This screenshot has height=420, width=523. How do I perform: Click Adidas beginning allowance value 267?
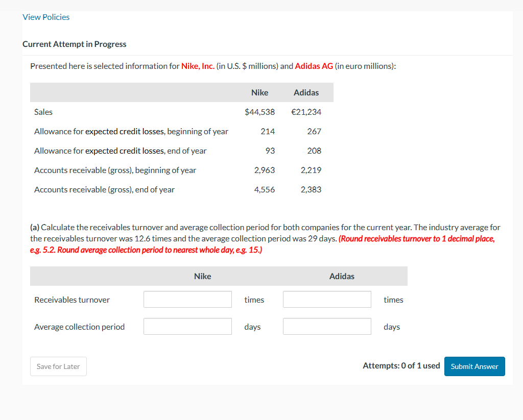point(314,131)
